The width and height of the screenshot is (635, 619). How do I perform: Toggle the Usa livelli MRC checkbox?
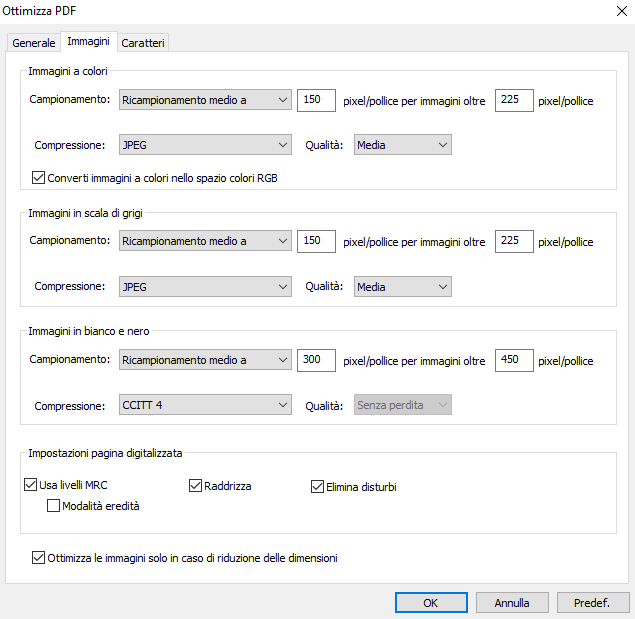pyautogui.click(x=30, y=485)
